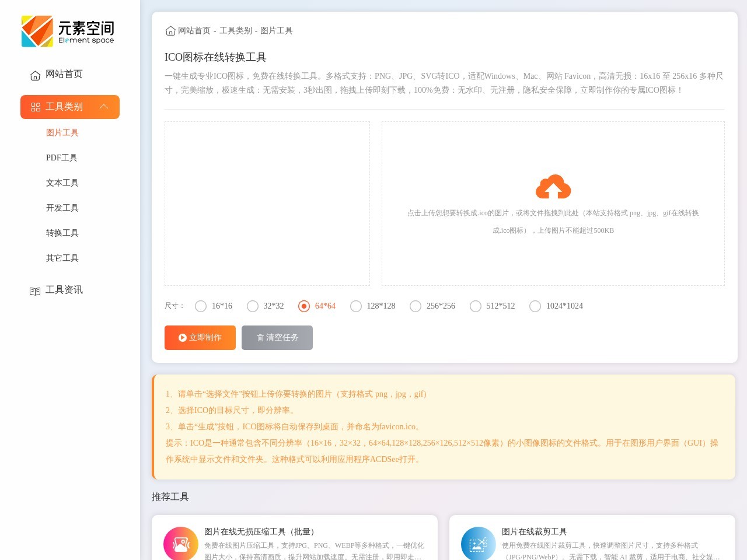Click the blue crop icon on 图片在线裁剪工具 card

pyautogui.click(x=478, y=543)
